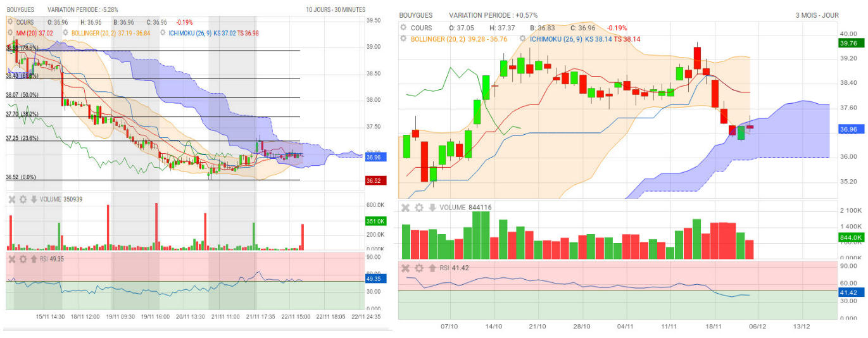Move VOLUME 350939 panel down
The image size is (868, 338).
tap(34, 199)
